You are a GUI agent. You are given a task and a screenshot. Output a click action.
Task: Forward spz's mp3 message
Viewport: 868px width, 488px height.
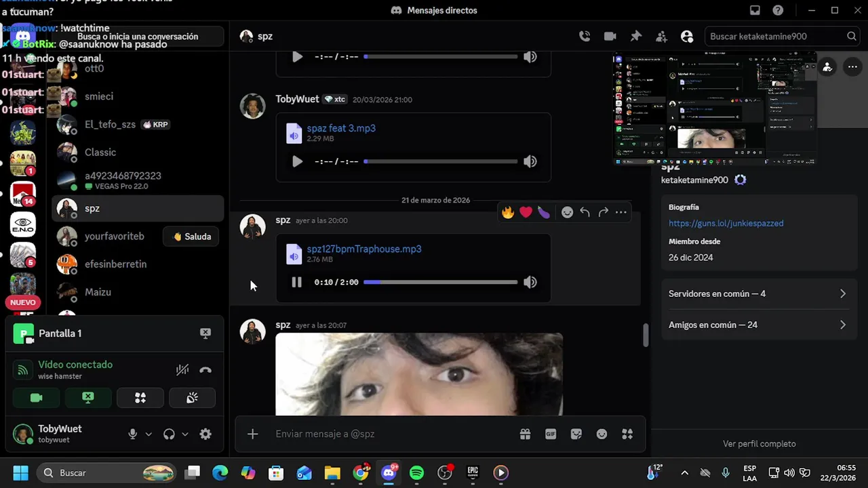[x=603, y=212]
